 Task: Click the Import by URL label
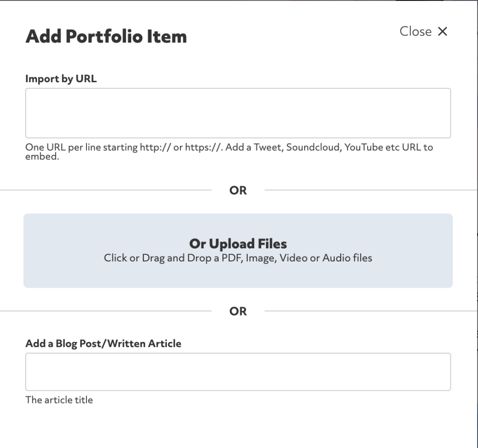(x=61, y=79)
